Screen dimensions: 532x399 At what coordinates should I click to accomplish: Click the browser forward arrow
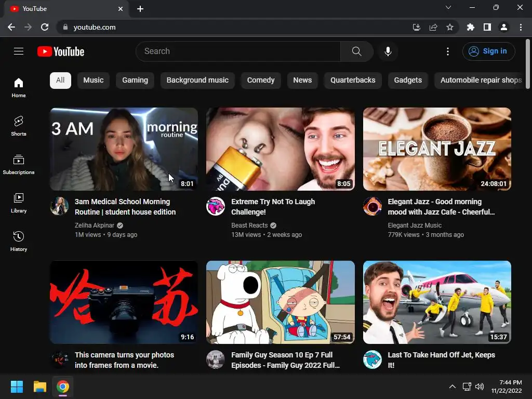click(28, 27)
